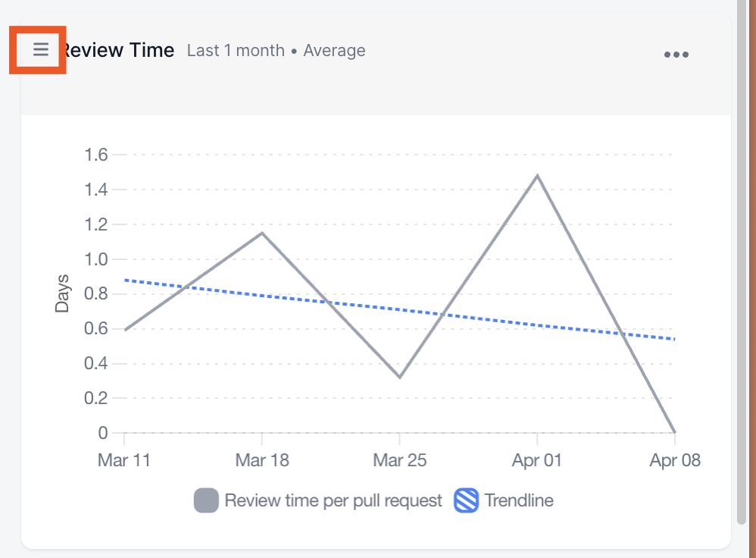Click the "Mar 11" x-axis label
Viewport: 756px width, 558px height.
pyautogui.click(x=124, y=460)
